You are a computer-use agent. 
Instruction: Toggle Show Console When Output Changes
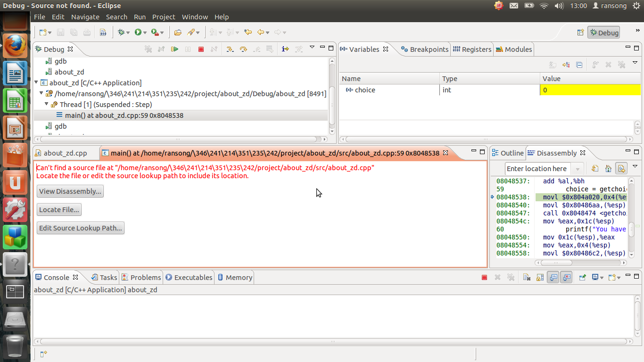tap(553, 278)
